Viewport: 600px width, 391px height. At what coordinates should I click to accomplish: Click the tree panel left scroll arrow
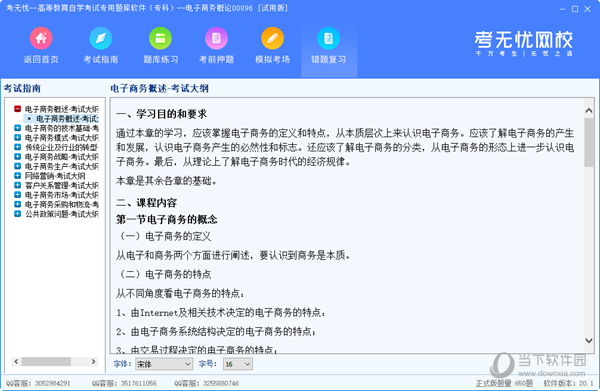point(16,361)
